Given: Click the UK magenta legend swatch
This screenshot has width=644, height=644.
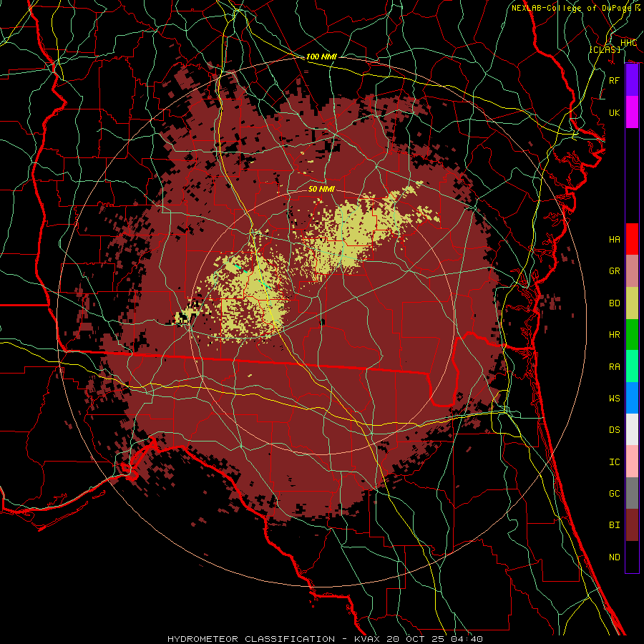Looking at the screenshot, I should point(632,112).
